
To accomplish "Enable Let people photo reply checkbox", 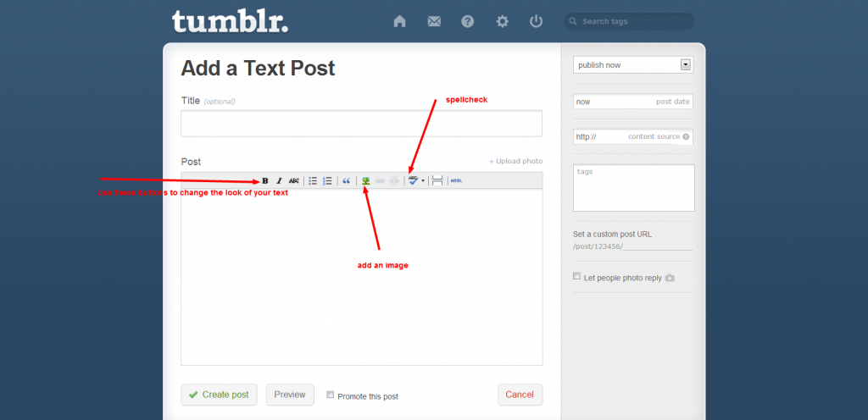I will [576, 276].
